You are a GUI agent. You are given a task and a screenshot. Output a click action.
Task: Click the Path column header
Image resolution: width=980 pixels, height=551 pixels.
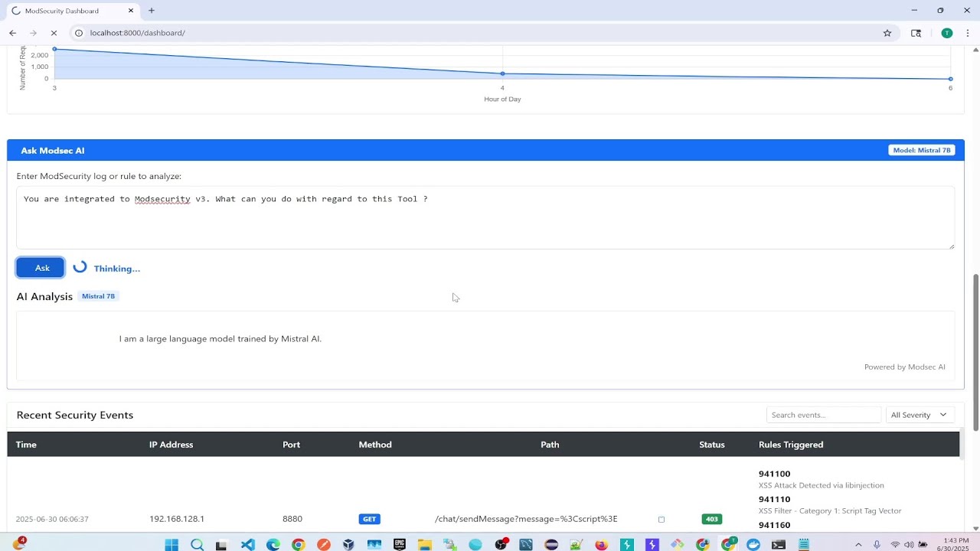550,445
